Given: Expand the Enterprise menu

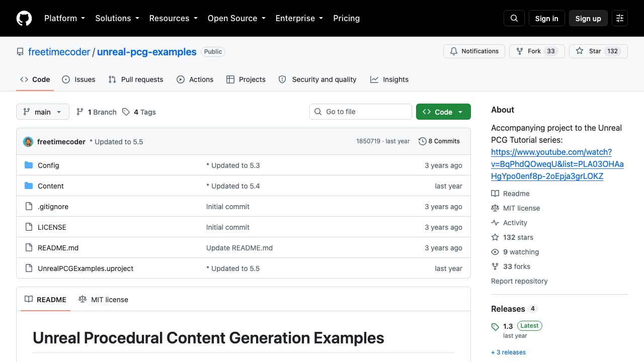Looking at the screenshot, I should click(299, 18).
